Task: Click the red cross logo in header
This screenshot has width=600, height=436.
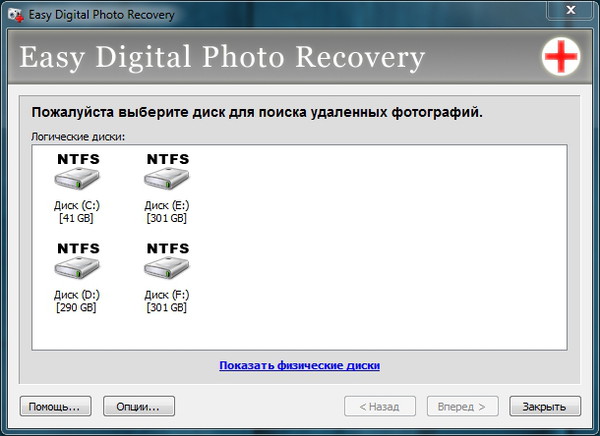Action: 560,57
